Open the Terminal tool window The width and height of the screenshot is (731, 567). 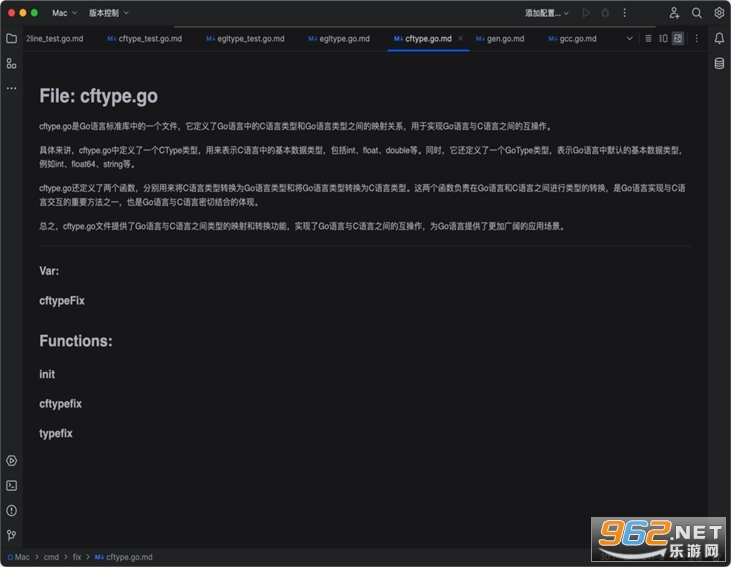click(x=12, y=486)
